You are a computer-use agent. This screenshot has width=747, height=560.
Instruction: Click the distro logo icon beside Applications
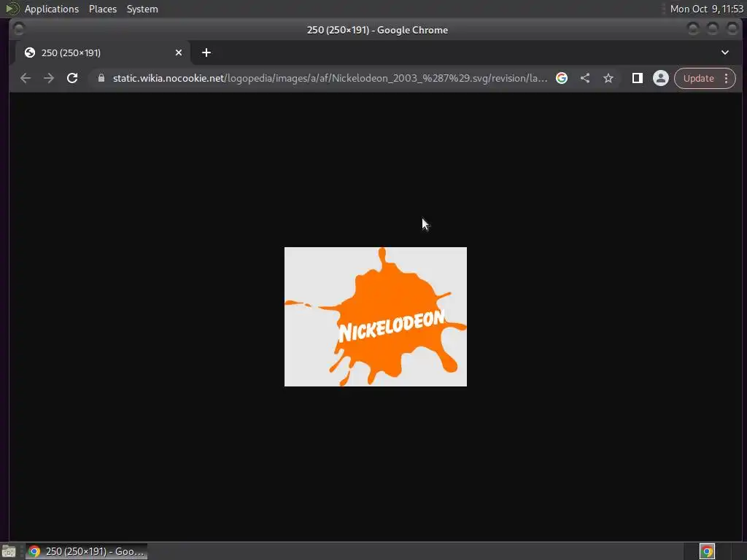(x=12, y=9)
